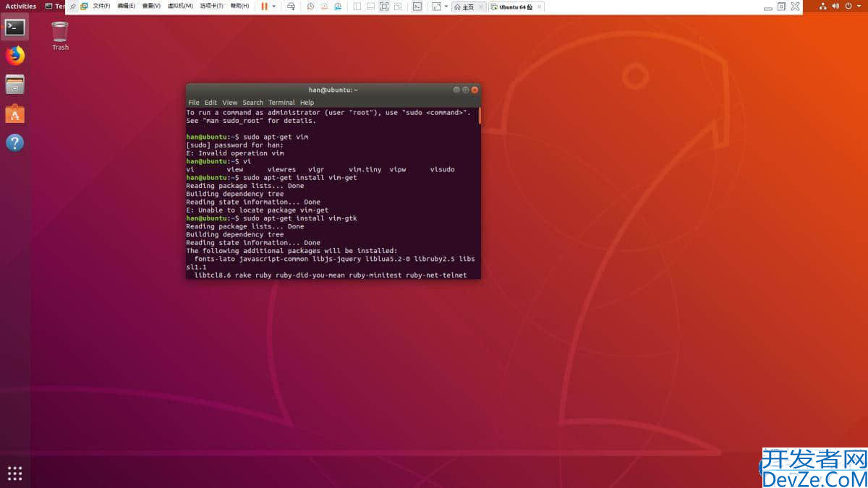Show Applications grid at dock bottom
868x488 pixels.
pyautogui.click(x=15, y=474)
